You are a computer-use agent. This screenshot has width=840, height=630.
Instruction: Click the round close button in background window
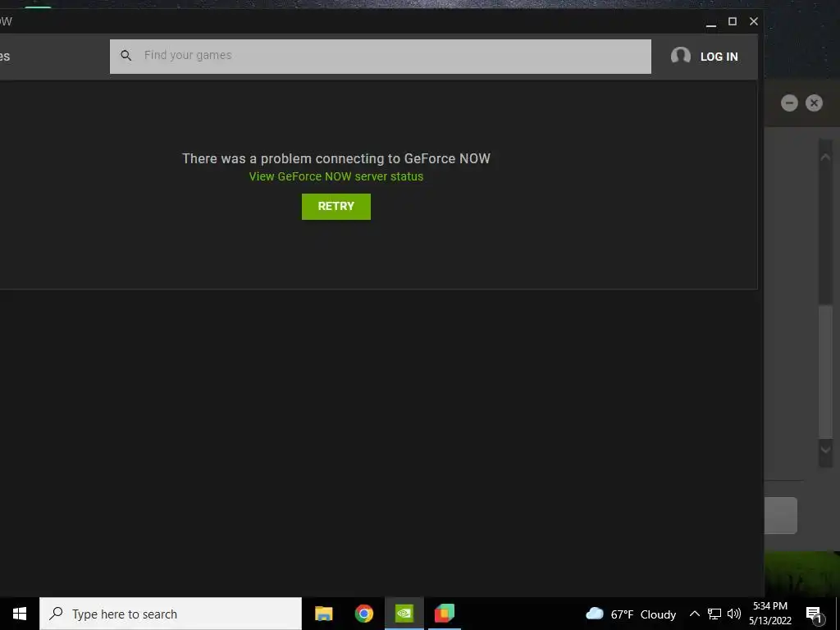(814, 103)
